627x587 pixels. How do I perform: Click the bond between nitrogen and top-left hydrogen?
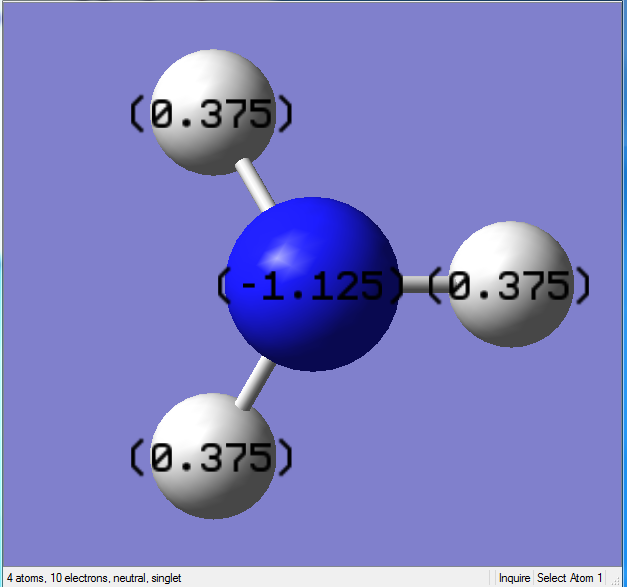(x=255, y=185)
